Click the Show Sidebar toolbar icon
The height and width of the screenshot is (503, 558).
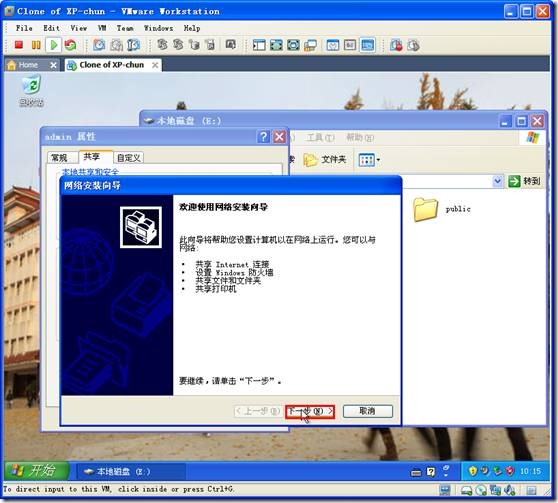point(259,45)
